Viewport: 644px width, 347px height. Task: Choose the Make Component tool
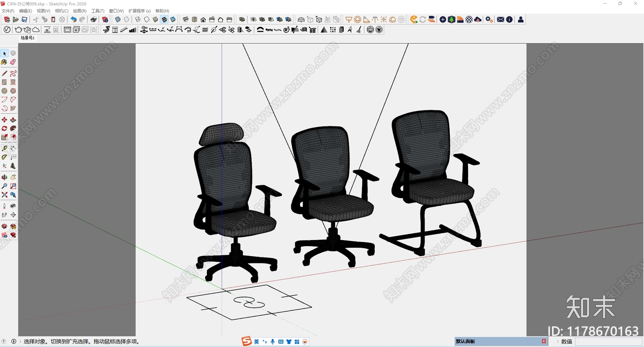click(x=13, y=53)
